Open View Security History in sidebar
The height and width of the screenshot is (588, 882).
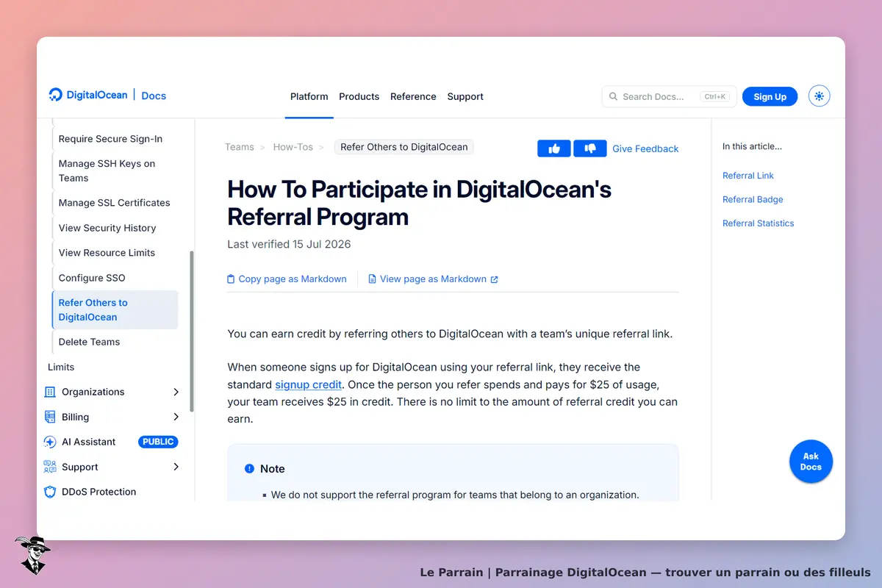point(107,228)
